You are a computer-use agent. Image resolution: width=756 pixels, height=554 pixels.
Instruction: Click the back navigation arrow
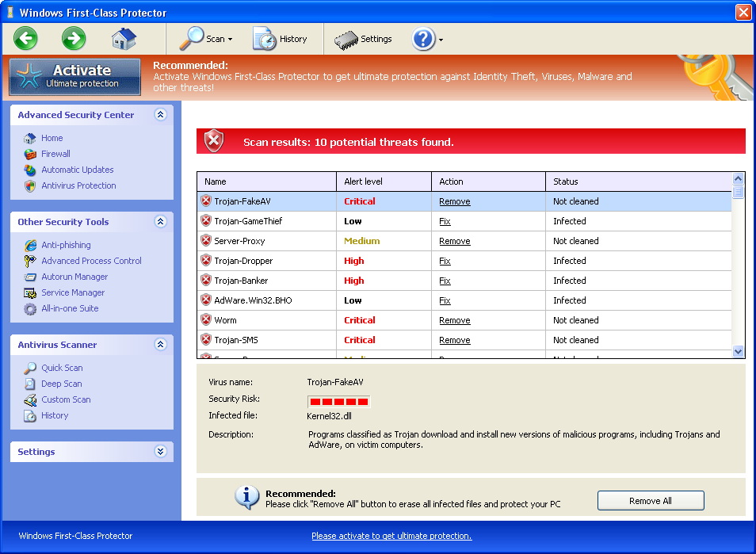(25, 38)
